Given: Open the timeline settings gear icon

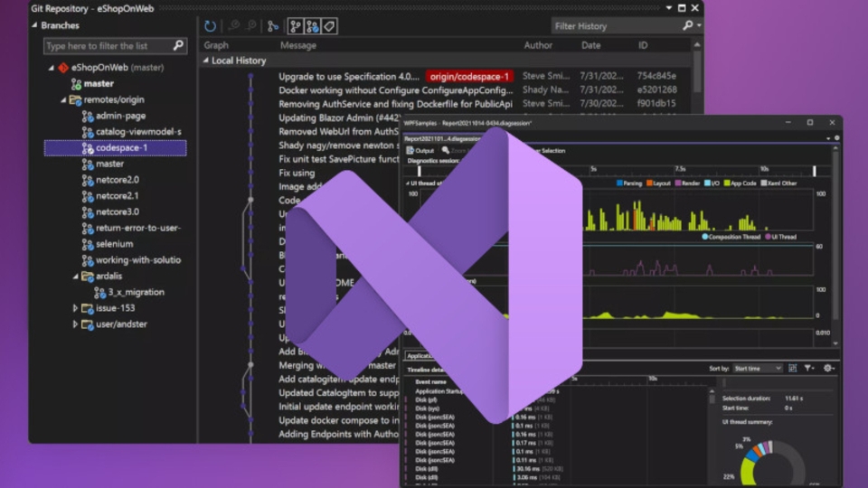Looking at the screenshot, I should [828, 368].
